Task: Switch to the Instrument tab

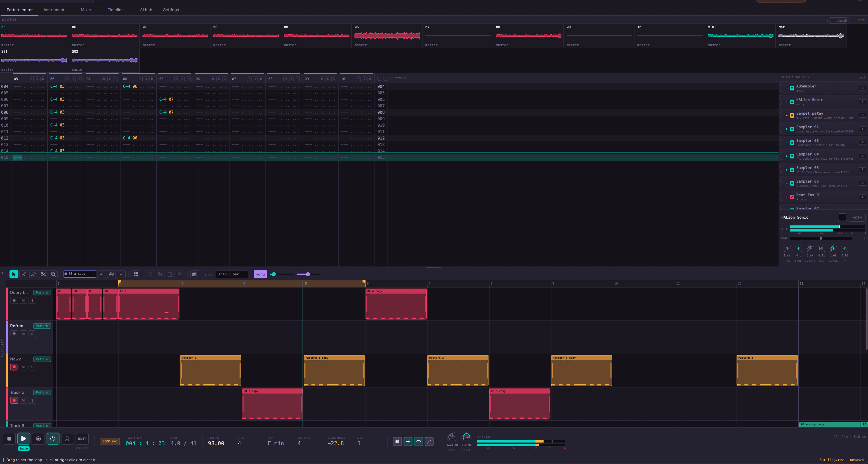Action: tap(54, 10)
